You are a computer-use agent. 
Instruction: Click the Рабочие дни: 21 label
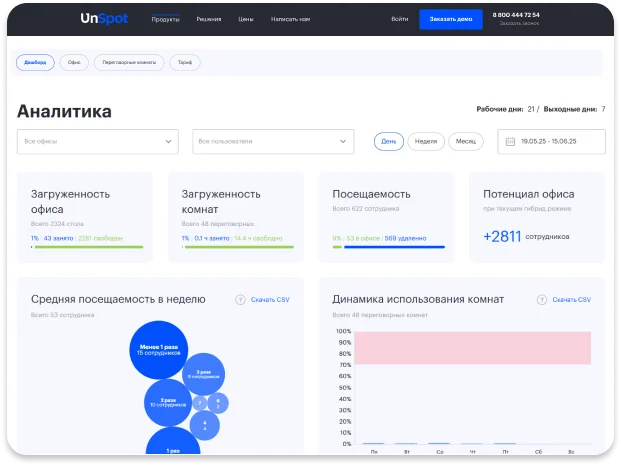tap(506, 109)
